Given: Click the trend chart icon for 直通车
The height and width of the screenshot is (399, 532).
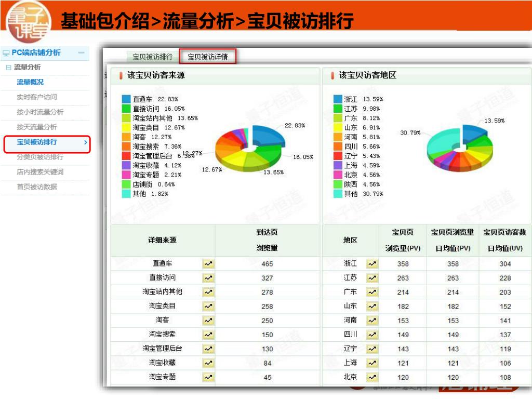Looking at the screenshot, I should tap(208, 263).
